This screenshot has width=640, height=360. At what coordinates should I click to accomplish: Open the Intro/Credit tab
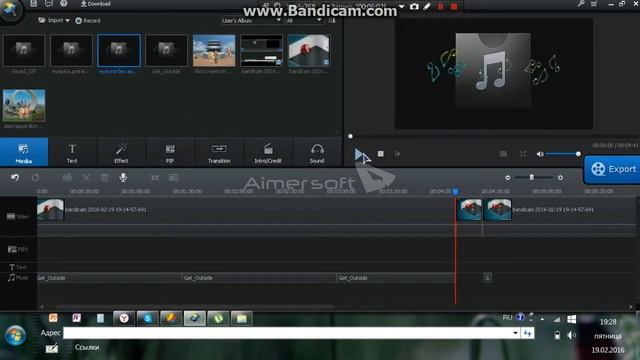tap(268, 152)
